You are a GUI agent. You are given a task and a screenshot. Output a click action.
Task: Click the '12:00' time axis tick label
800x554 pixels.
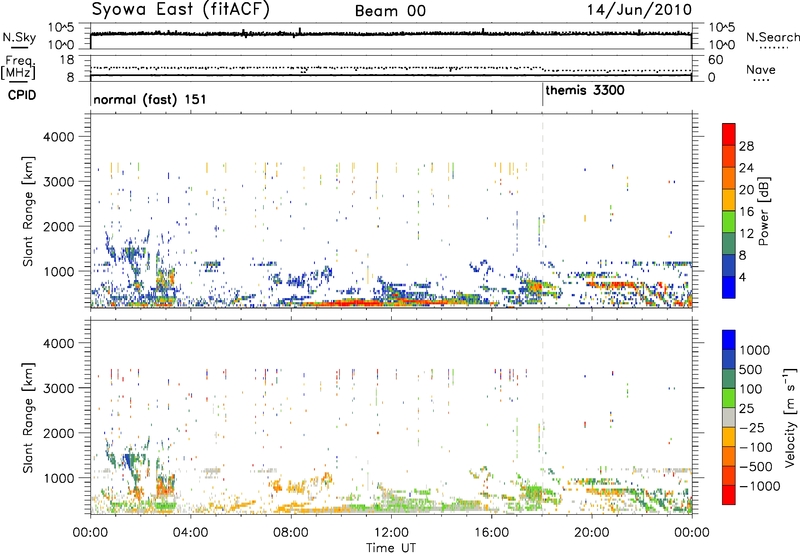pyautogui.click(x=391, y=533)
